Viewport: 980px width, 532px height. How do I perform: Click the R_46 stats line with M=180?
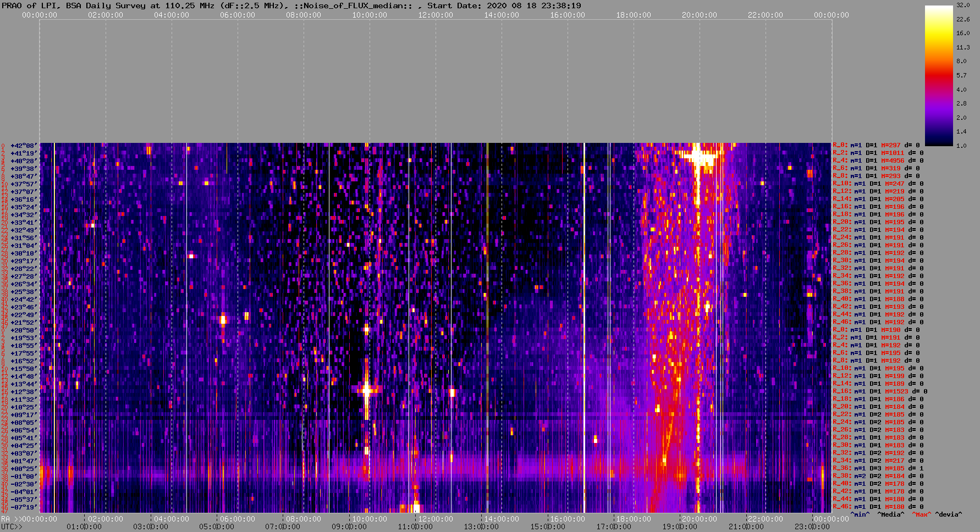pyautogui.click(x=878, y=507)
